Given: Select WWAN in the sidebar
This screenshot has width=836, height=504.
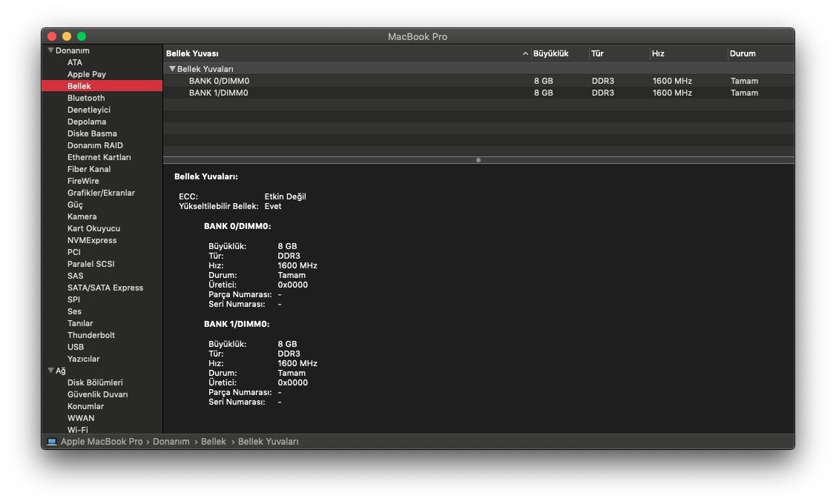Looking at the screenshot, I should (x=81, y=418).
